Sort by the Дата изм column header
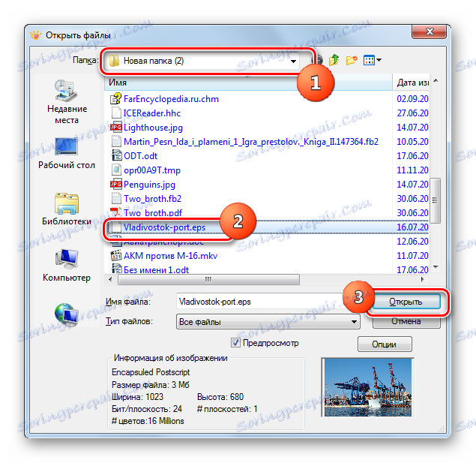The height and width of the screenshot is (463, 476). point(411,83)
